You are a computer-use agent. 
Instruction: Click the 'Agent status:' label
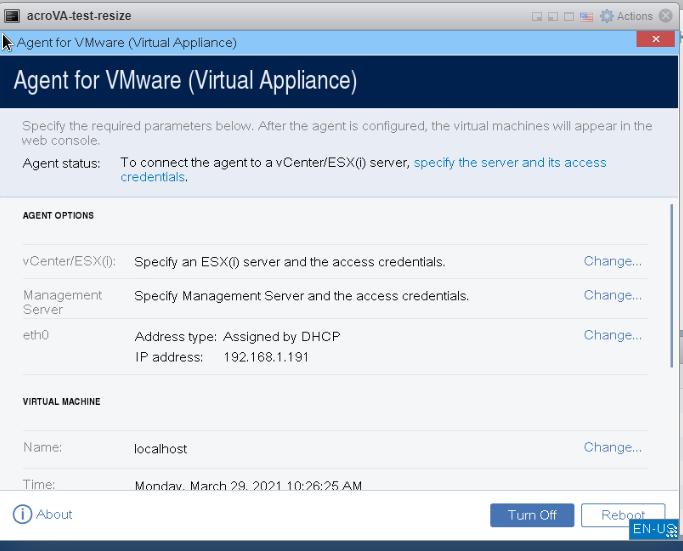[61, 163]
